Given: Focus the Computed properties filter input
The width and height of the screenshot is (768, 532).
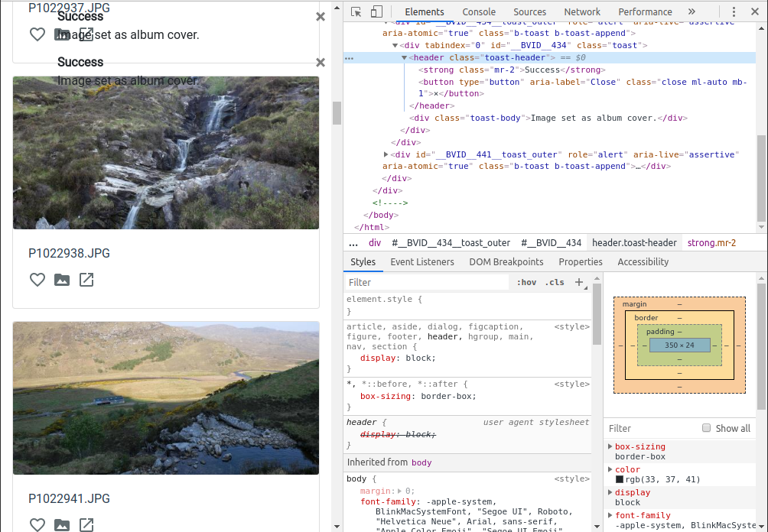Looking at the screenshot, I should [x=652, y=428].
